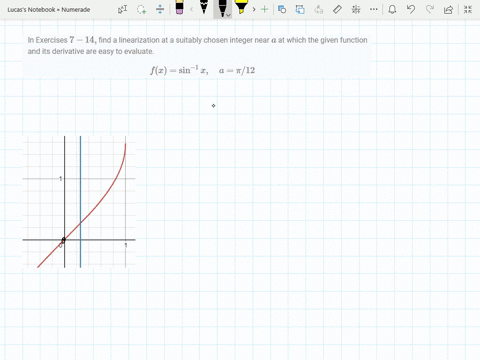480x360 pixels.
Task: Open the notifications bell
Action: [392, 9]
